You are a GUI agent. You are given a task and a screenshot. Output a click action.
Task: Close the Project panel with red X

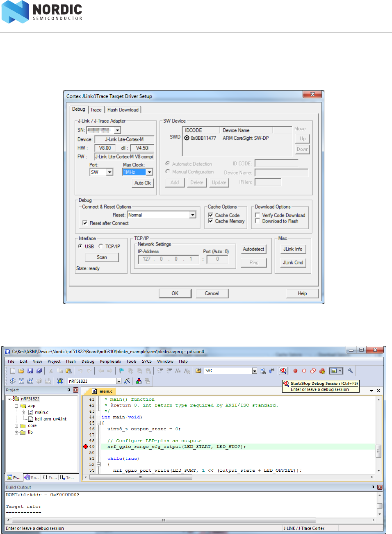point(75,390)
